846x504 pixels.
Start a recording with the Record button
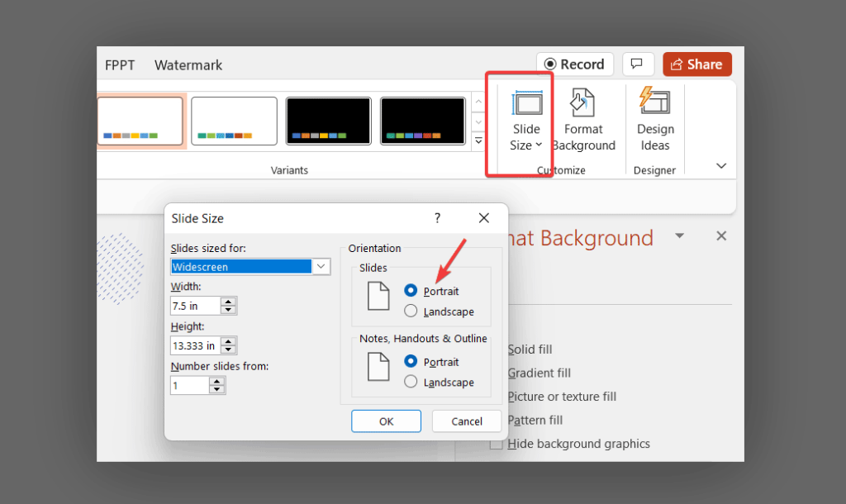point(574,64)
